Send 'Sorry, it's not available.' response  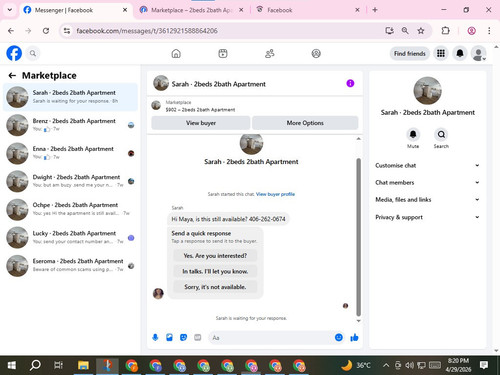(x=215, y=287)
